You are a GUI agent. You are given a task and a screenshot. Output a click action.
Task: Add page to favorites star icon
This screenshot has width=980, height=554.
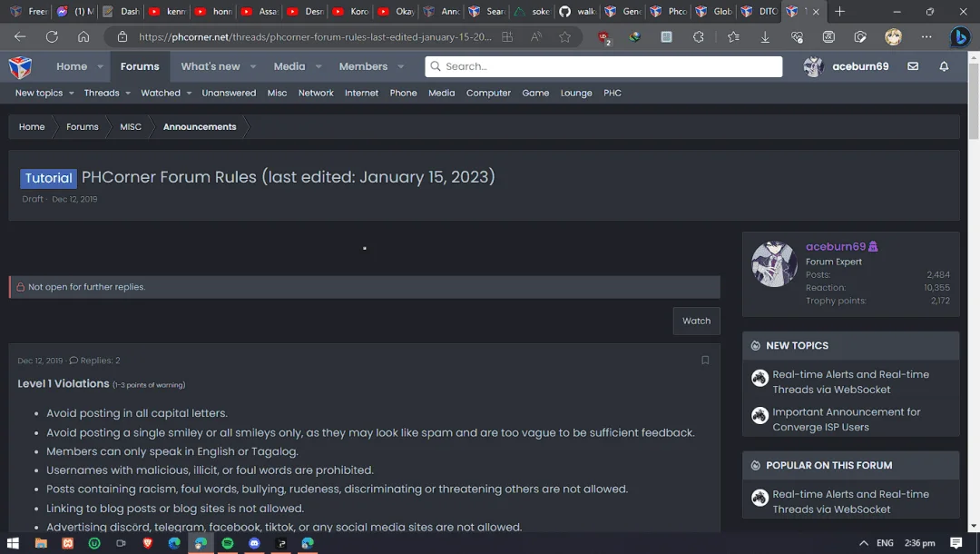point(565,37)
